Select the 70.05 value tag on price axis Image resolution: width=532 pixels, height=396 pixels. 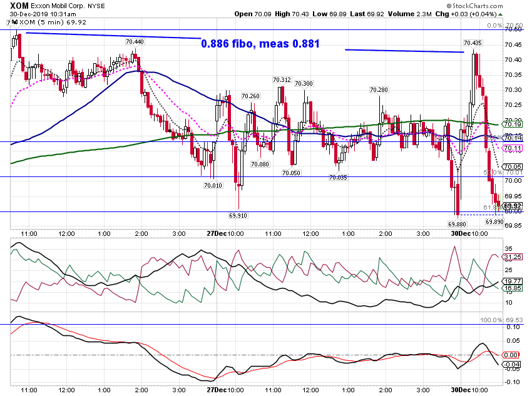(x=513, y=167)
